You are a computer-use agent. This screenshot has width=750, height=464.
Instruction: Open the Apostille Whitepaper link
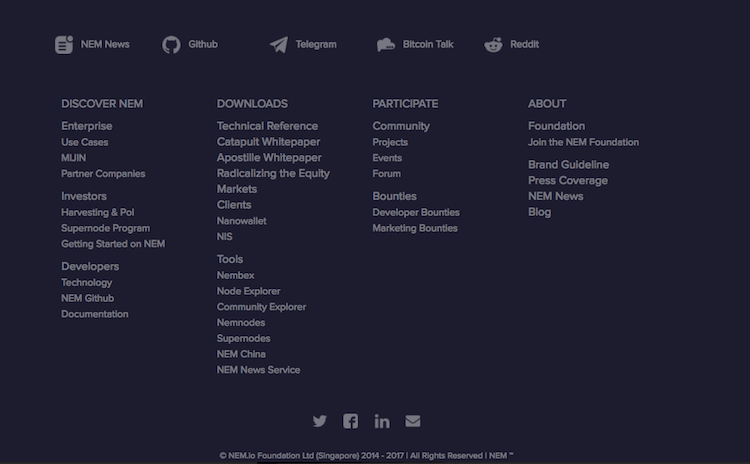tap(269, 158)
